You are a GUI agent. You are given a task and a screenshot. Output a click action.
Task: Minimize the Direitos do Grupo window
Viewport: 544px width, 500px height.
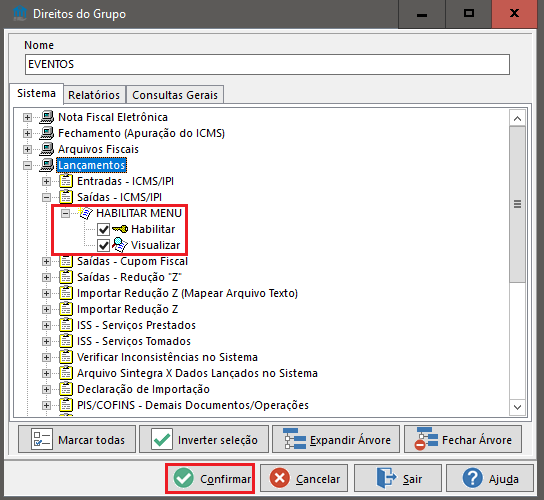[x=422, y=14]
